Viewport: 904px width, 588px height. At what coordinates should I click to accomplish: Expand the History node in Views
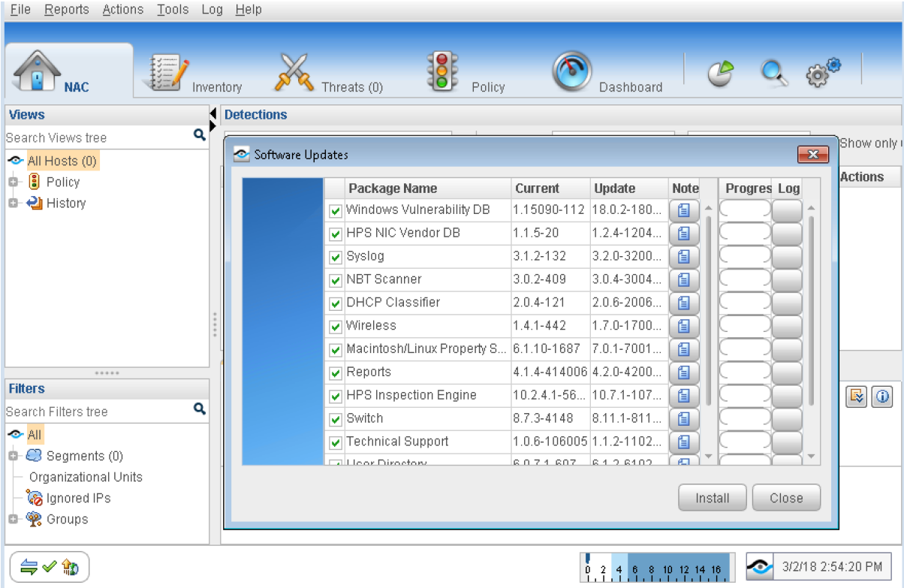click(x=13, y=203)
